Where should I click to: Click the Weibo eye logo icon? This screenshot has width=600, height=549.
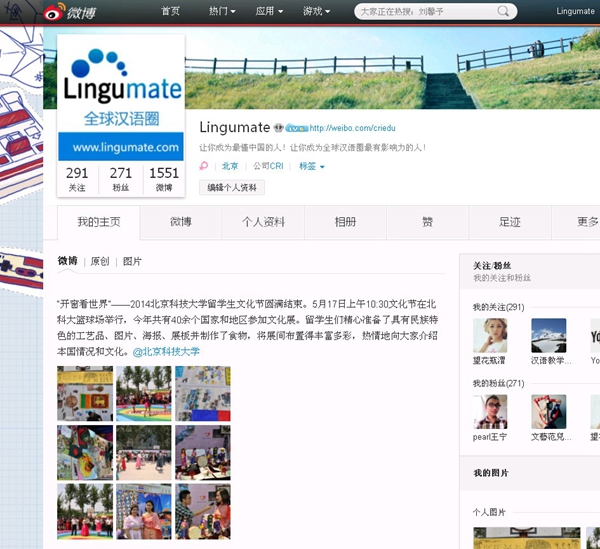click(x=53, y=12)
